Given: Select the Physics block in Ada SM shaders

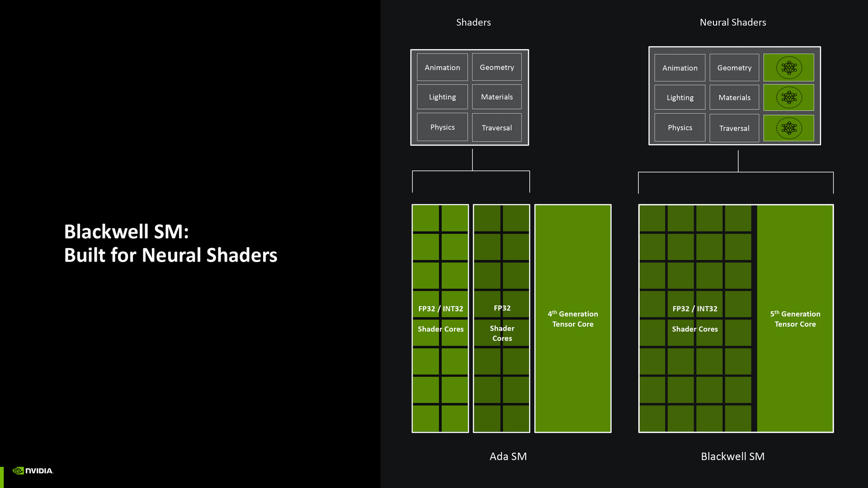Looking at the screenshot, I should pos(442,127).
